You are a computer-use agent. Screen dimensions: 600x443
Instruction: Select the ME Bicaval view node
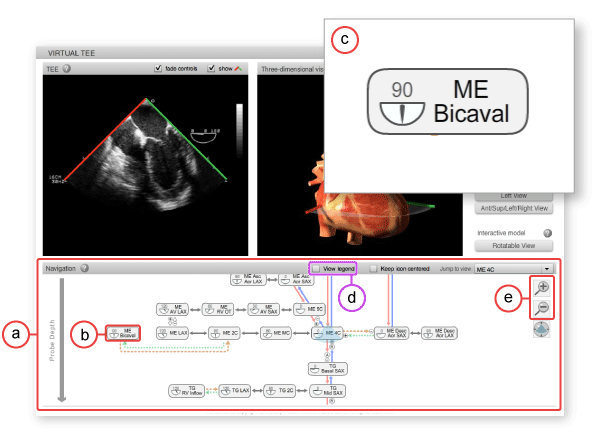point(123,333)
